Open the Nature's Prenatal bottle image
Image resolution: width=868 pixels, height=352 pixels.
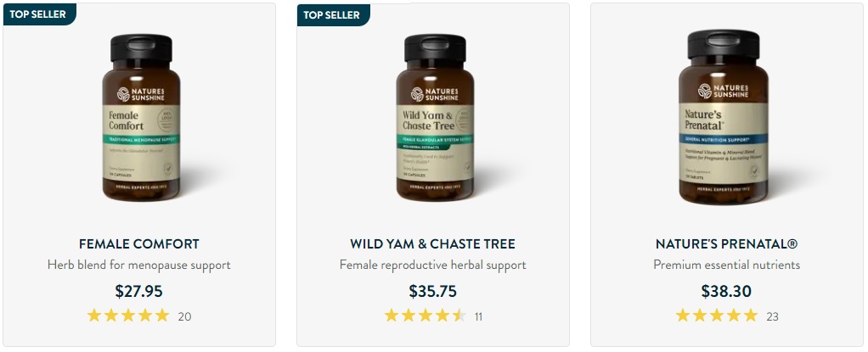(x=724, y=117)
